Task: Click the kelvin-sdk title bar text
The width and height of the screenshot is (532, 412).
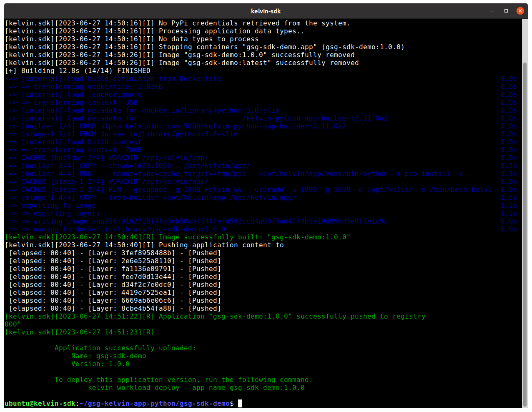Action: (266, 11)
